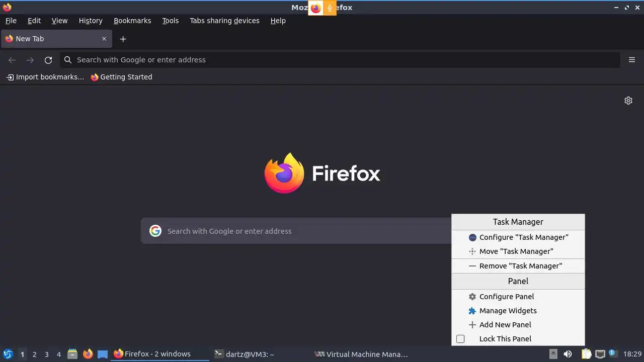Open the Tools menu

point(170,21)
